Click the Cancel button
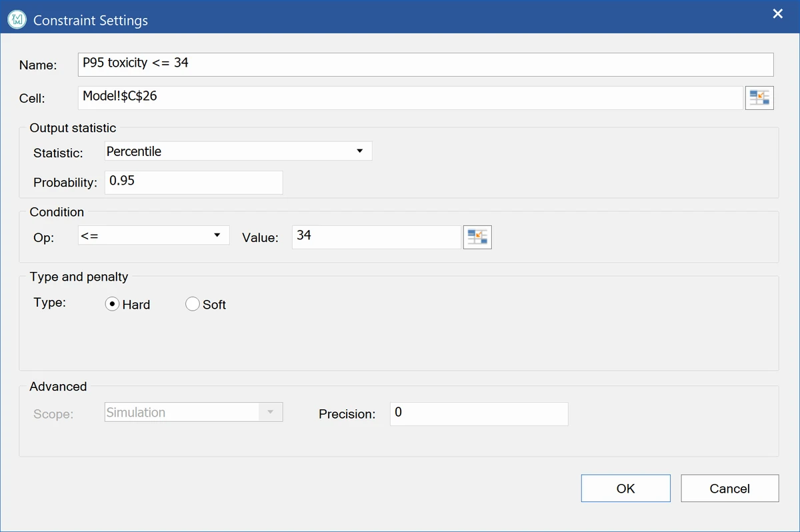Image resolution: width=800 pixels, height=532 pixels. (x=729, y=488)
